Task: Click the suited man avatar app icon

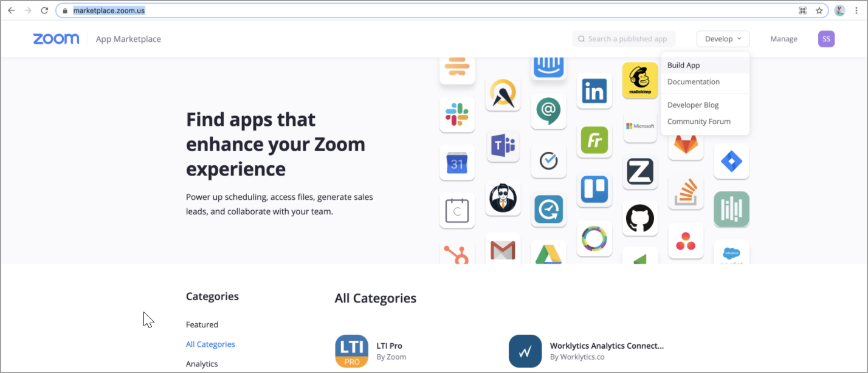Action: coord(503,197)
